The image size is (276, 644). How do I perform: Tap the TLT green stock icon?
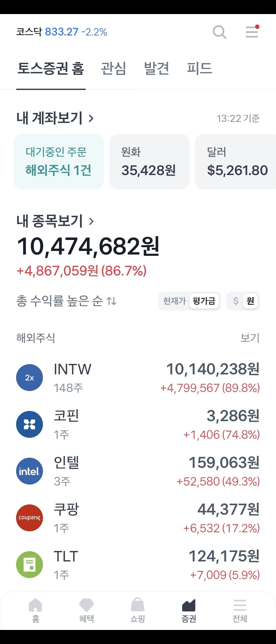pyautogui.click(x=29, y=565)
